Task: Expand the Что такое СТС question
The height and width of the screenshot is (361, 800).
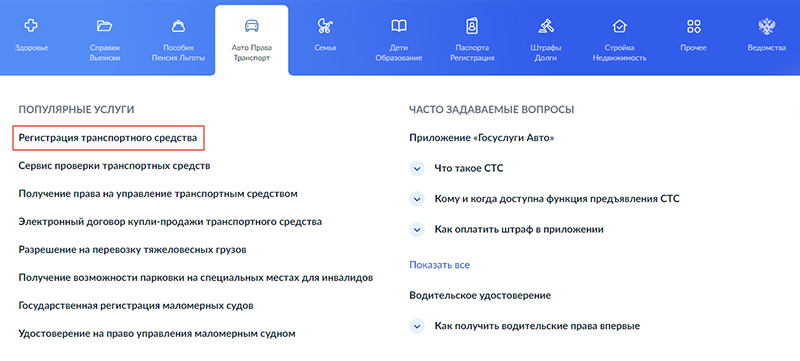Action: point(417,168)
